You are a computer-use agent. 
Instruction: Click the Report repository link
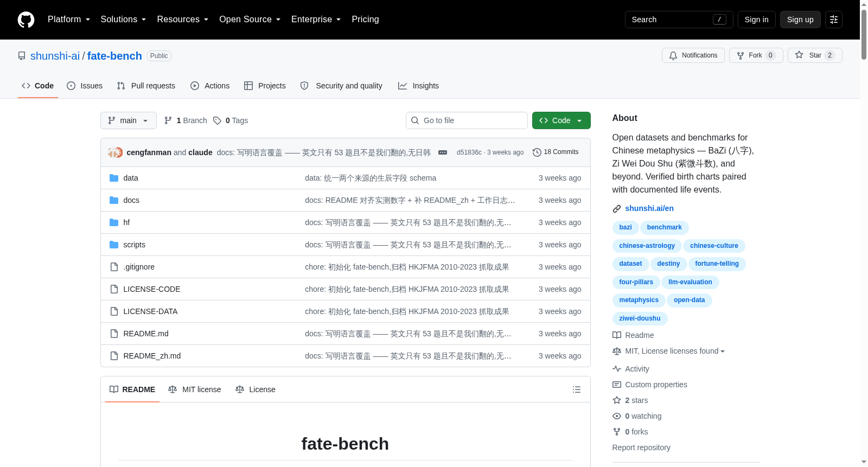(x=641, y=447)
